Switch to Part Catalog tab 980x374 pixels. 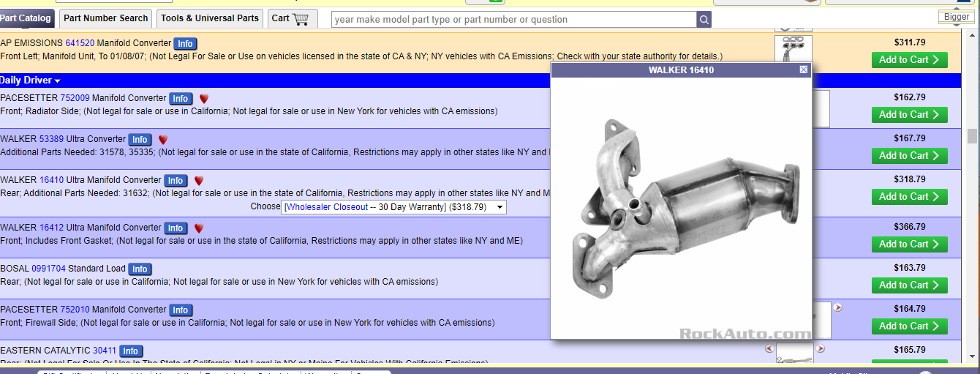click(26, 18)
